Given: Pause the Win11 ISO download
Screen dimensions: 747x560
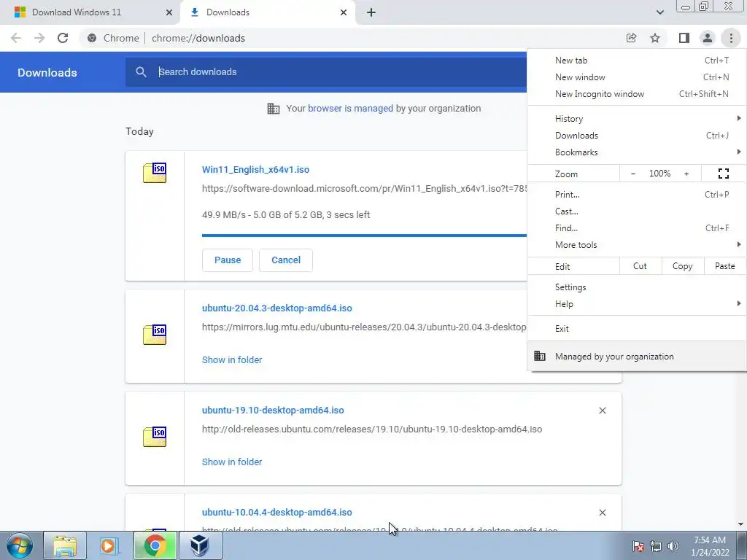Looking at the screenshot, I should click(x=228, y=260).
